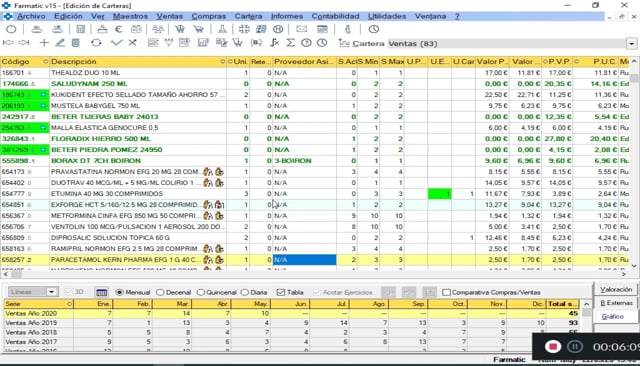Click the sales table scroll up arrow
Image resolution: width=640 pixels, height=366 pixels.
[587, 304]
